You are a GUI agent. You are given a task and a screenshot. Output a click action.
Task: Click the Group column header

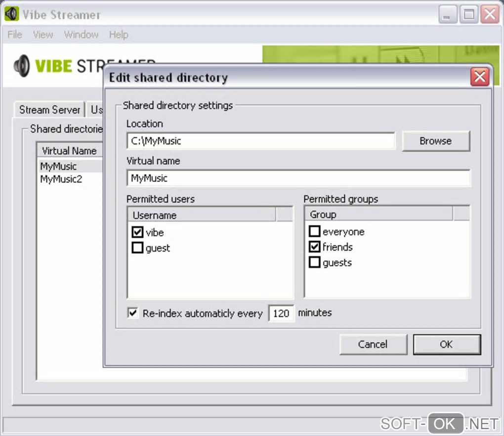pyautogui.click(x=378, y=214)
